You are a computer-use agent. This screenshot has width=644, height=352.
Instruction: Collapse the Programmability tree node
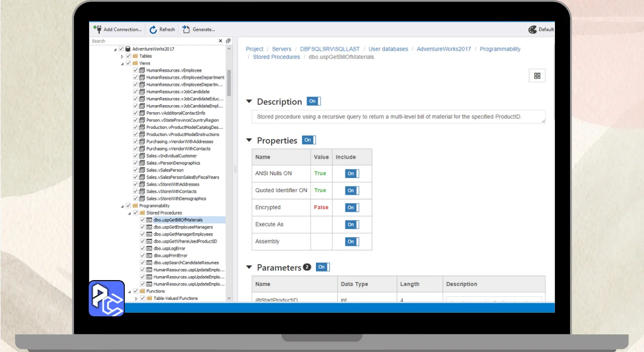tap(122, 206)
